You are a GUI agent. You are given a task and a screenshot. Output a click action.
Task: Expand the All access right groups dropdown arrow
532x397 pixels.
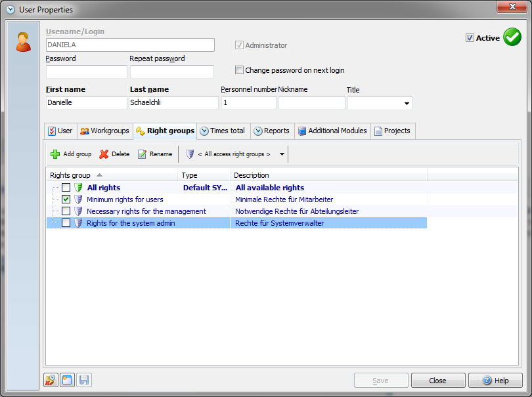pos(282,154)
